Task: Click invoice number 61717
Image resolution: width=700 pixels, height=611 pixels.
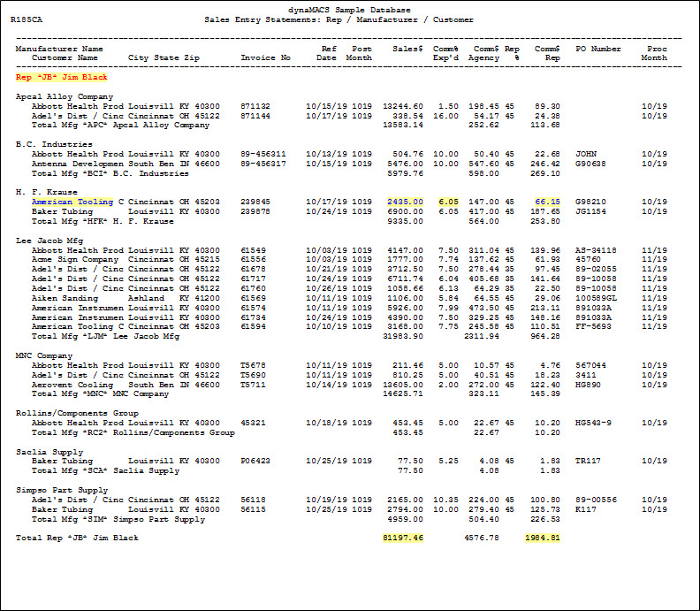Action: click(253, 279)
